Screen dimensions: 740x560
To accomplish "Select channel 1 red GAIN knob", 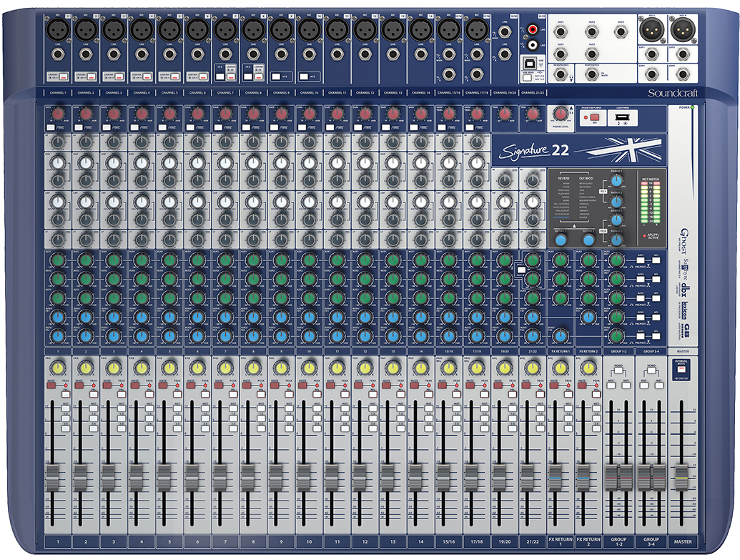I will pyautogui.click(x=58, y=114).
